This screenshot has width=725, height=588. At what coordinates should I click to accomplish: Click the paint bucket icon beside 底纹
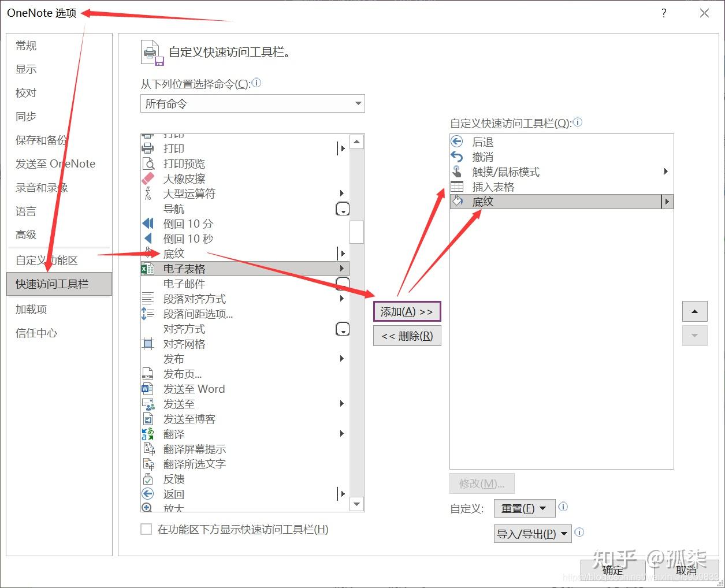pyautogui.click(x=457, y=202)
